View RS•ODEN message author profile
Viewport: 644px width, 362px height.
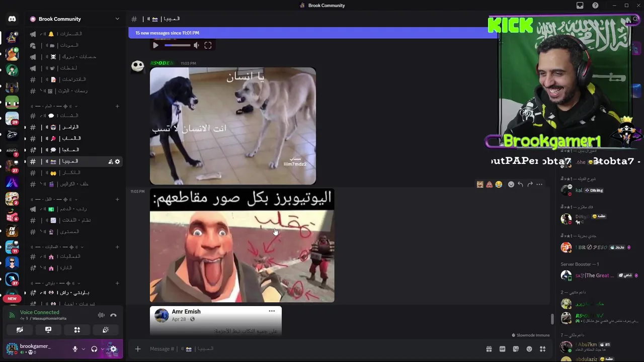pos(162,63)
